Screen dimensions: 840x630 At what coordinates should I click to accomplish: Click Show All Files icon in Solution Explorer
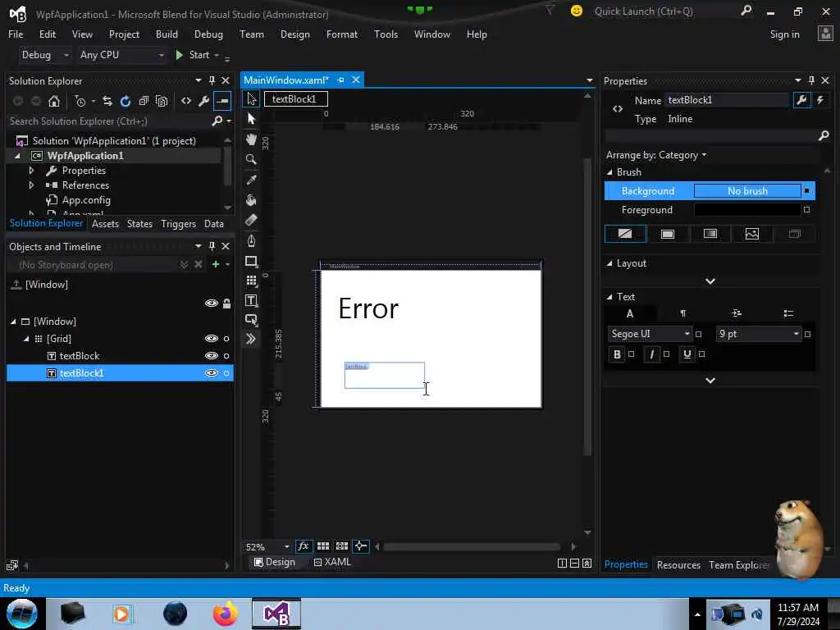[x=162, y=101]
